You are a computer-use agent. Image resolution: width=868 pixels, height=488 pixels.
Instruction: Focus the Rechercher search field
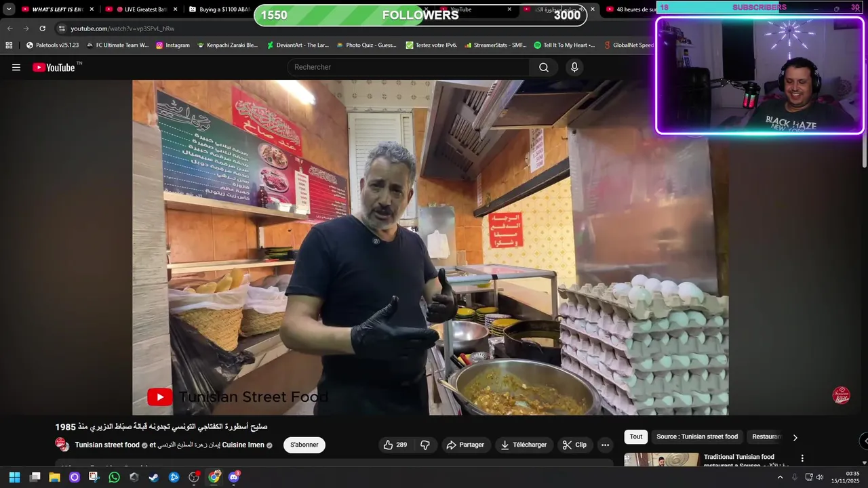click(408, 67)
